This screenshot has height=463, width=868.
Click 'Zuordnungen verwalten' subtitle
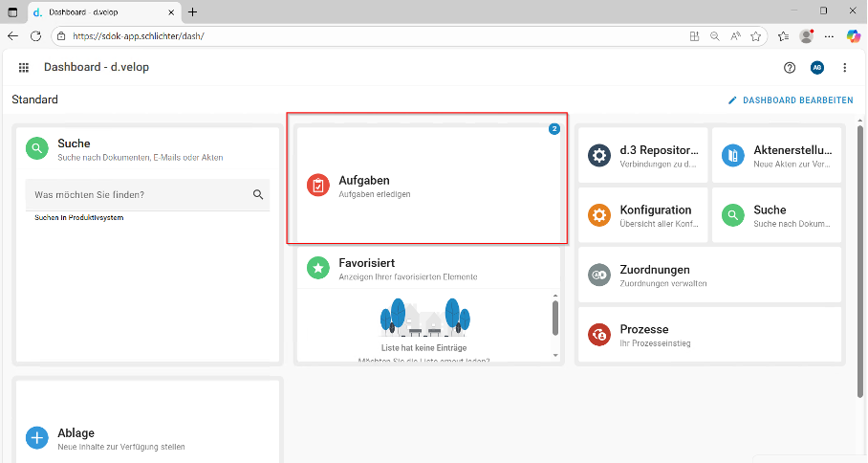[x=663, y=283]
